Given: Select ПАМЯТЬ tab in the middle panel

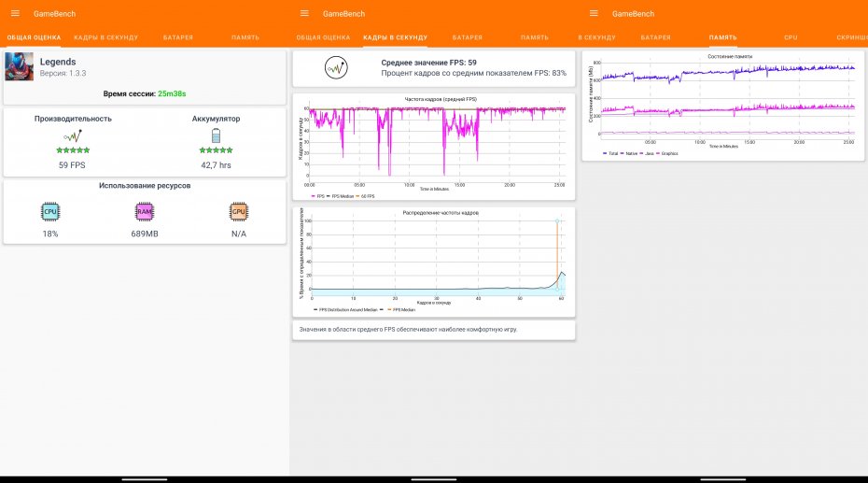Looking at the screenshot, I should point(534,37).
